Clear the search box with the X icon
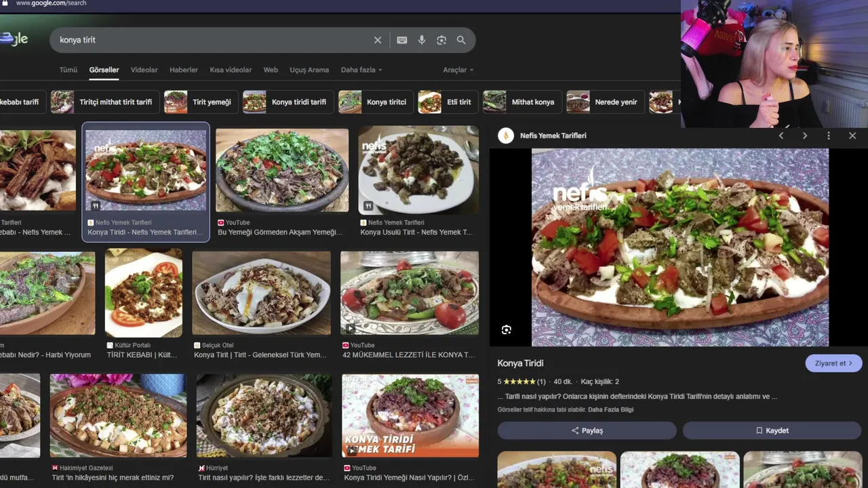The height and width of the screenshot is (488, 868). click(x=378, y=40)
